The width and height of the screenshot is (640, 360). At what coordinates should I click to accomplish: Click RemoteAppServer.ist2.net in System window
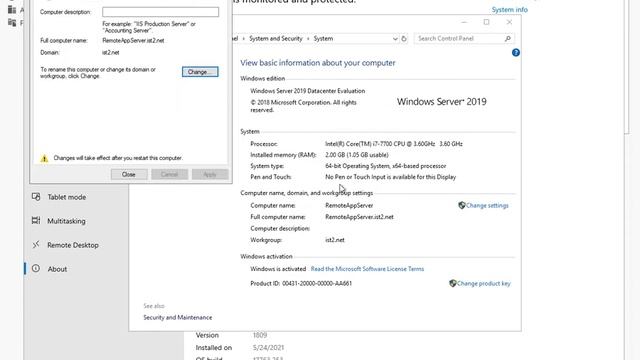[x=359, y=217]
